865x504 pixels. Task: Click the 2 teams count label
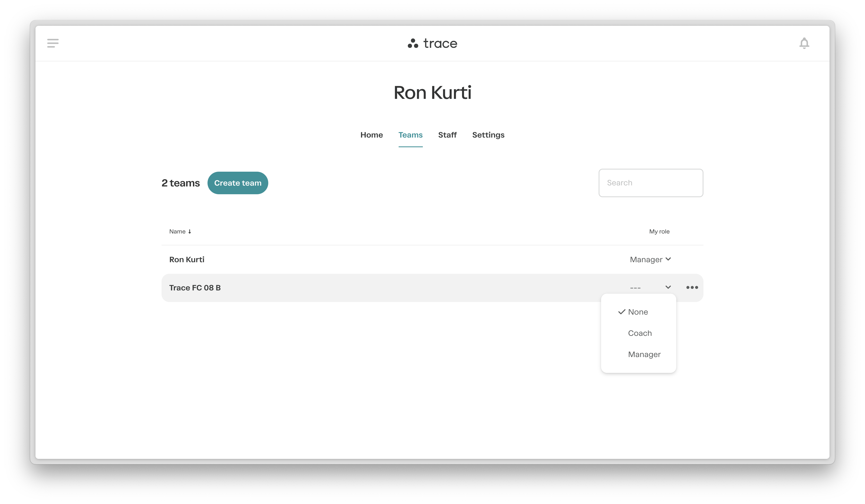point(181,183)
